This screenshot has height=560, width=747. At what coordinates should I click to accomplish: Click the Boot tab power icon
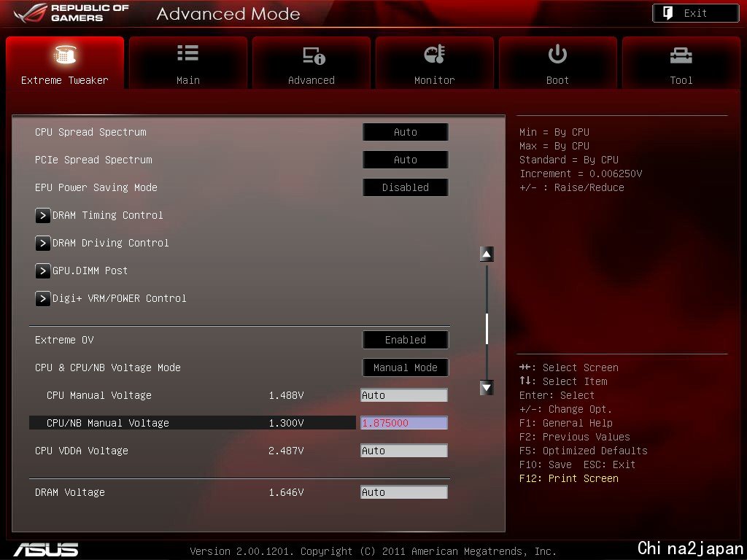(557, 54)
